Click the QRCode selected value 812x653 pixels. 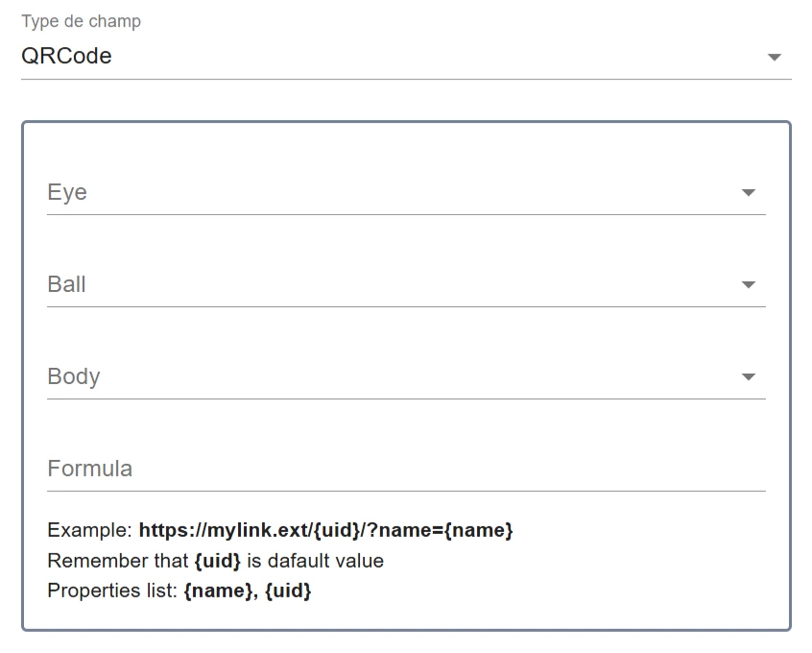click(66, 56)
